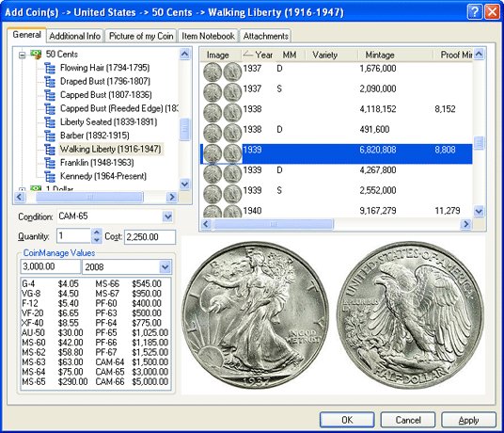Increase quantity with the up arrow

(x=97, y=233)
